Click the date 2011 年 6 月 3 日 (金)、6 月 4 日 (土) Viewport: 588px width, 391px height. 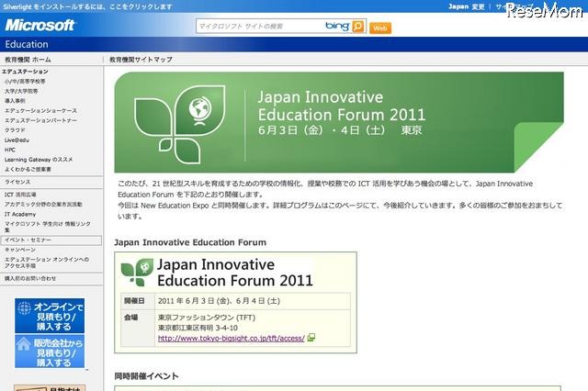[219, 301]
